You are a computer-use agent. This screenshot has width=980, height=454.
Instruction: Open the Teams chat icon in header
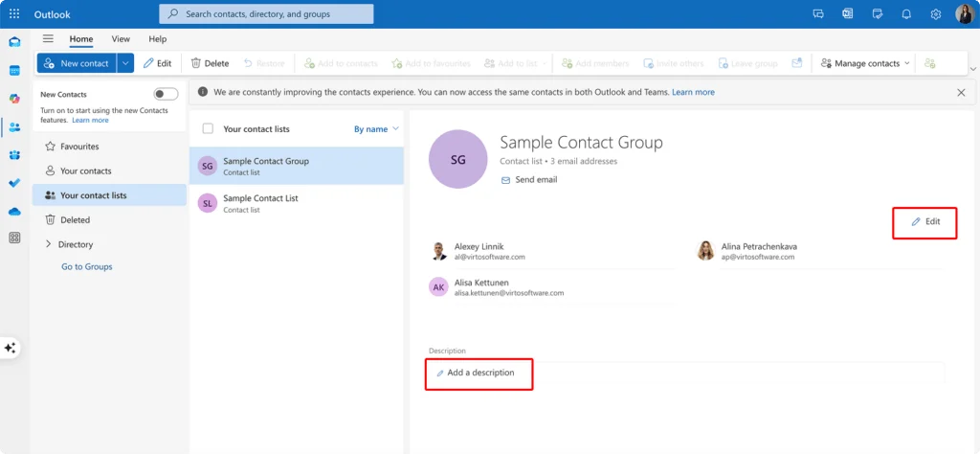point(818,13)
